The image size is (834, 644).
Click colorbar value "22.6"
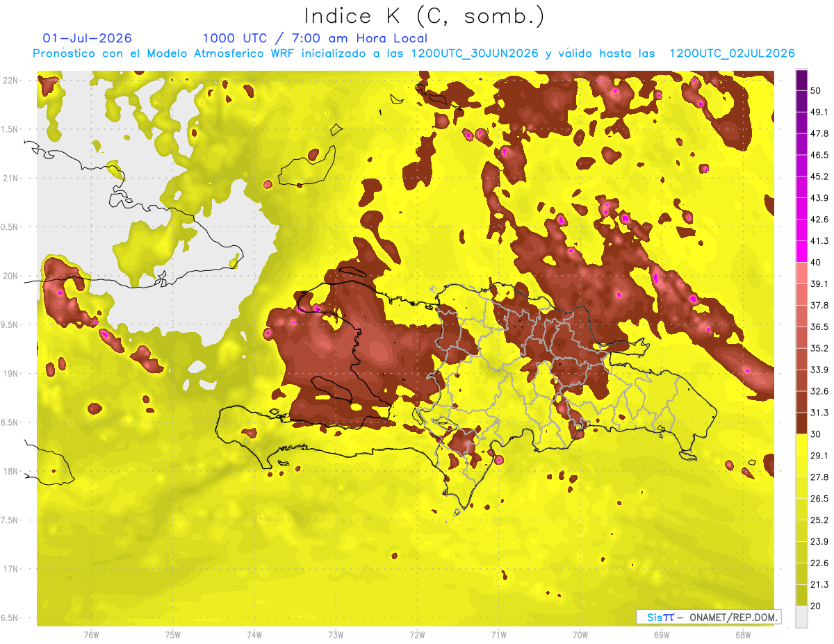819,563
